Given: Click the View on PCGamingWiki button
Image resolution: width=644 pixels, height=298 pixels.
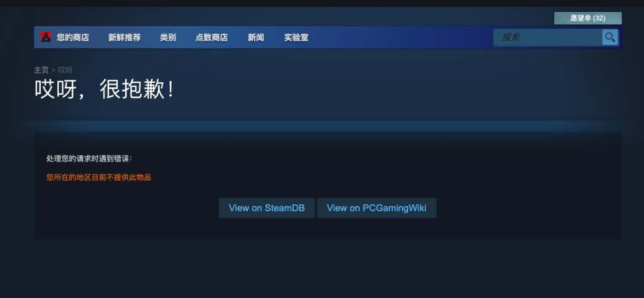Looking at the screenshot, I should coord(377,208).
